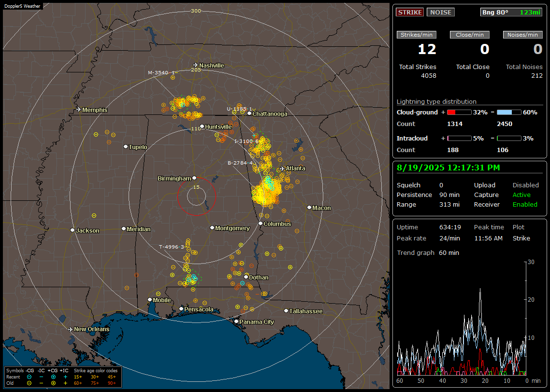Click the Tallahassee city dot
The image size is (550, 392).
[x=286, y=311]
